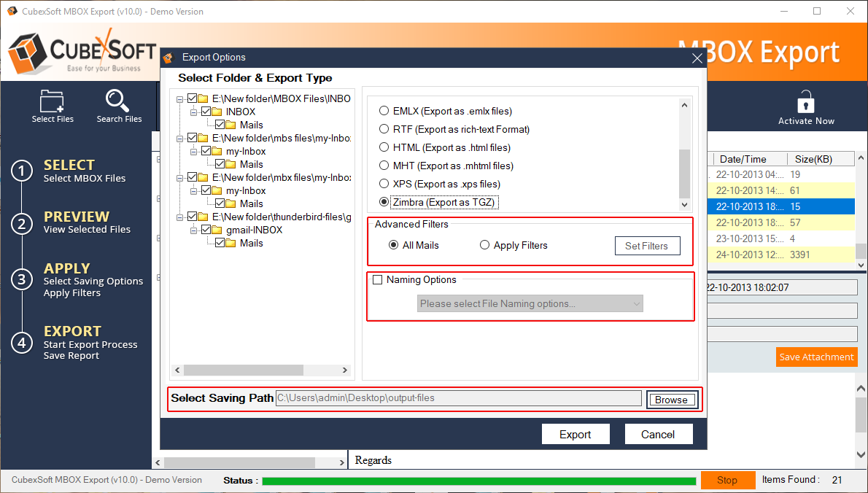
Task: Collapse the first my-Inbox tree node
Action: (x=193, y=152)
